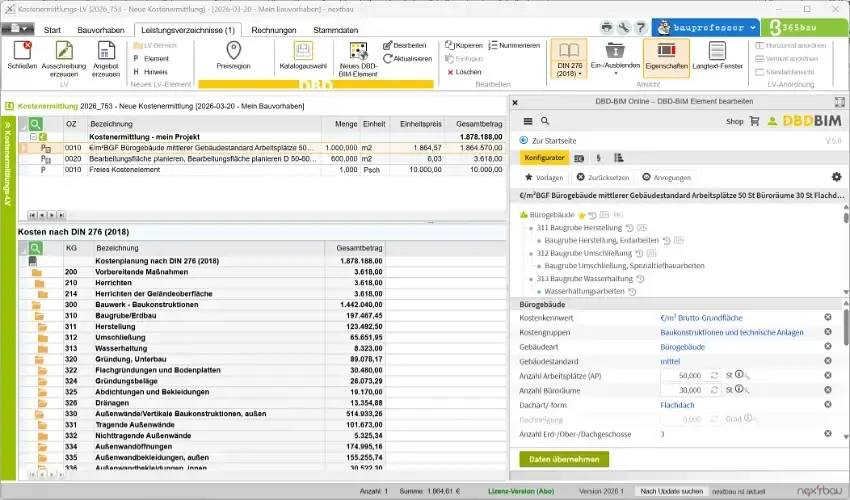Select the Konfigurator tab
Viewport: 850px width, 500px height.
point(544,158)
